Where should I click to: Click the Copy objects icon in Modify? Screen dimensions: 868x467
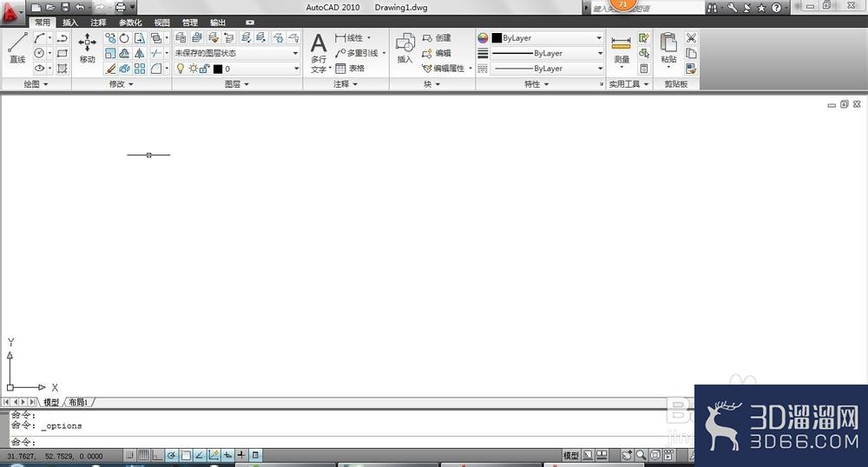(x=111, y=37)
